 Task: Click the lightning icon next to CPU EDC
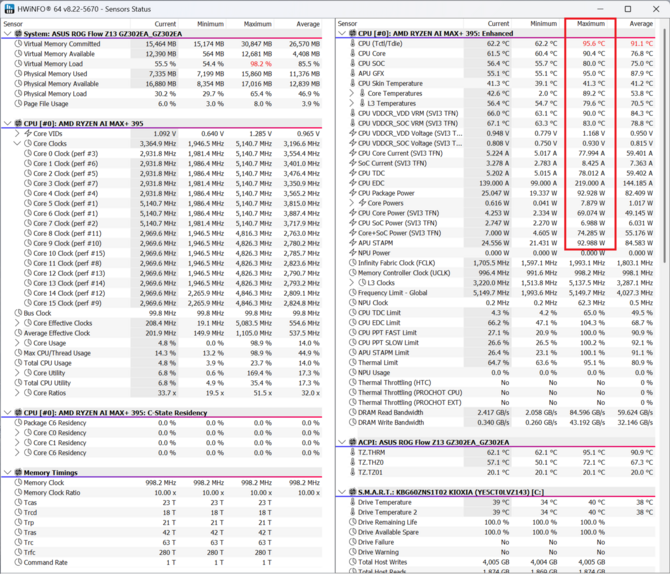point(353,183)
